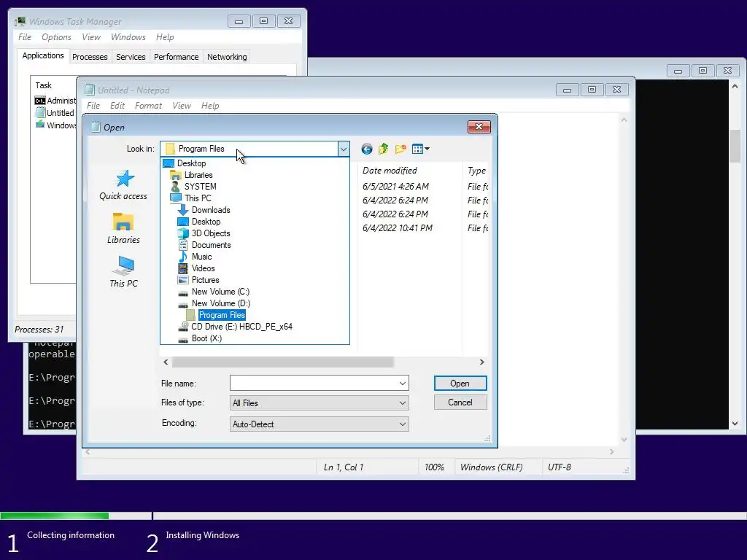This screenshot has height=560, width=747.
Task: Open Task Manager Windows menu
Action: click(x=128, y=37)
